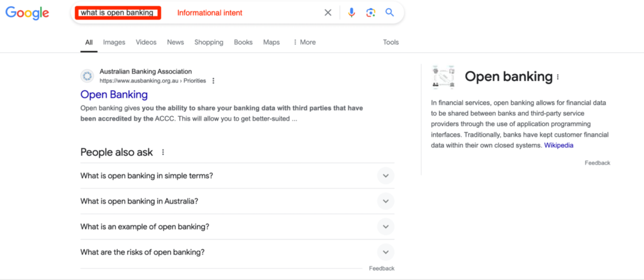Image resolution: width=644 pixels, height=280 pixels.
Task: Open the More search options menu
Action: point(304,42)
